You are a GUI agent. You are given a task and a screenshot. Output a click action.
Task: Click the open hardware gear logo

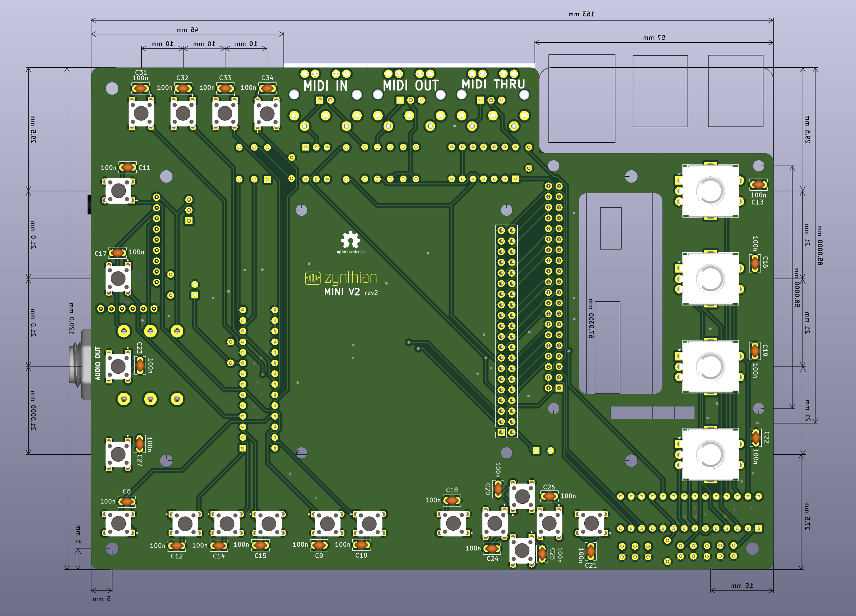click(x=351, y=242)
